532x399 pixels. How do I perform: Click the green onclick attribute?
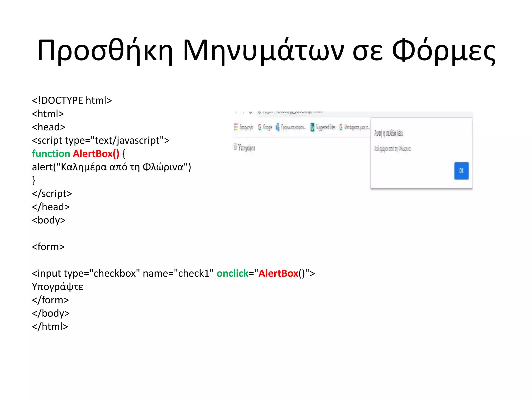point(232,273)
